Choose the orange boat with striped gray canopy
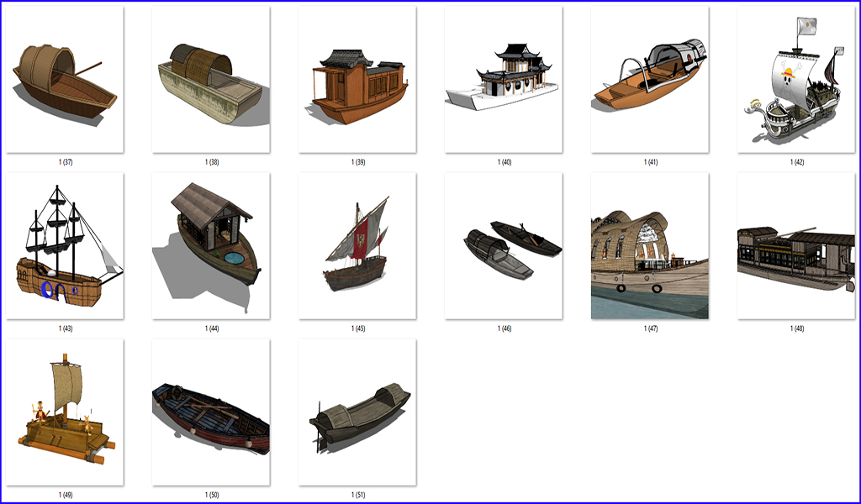The image size is (861, 504). (x=650, y=80)
